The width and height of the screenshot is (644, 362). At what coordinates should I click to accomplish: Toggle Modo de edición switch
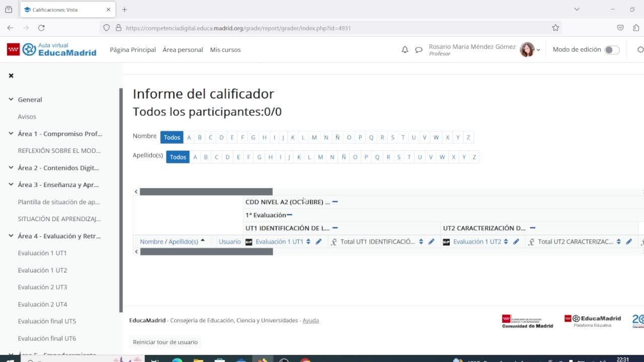tap(612, 50)
